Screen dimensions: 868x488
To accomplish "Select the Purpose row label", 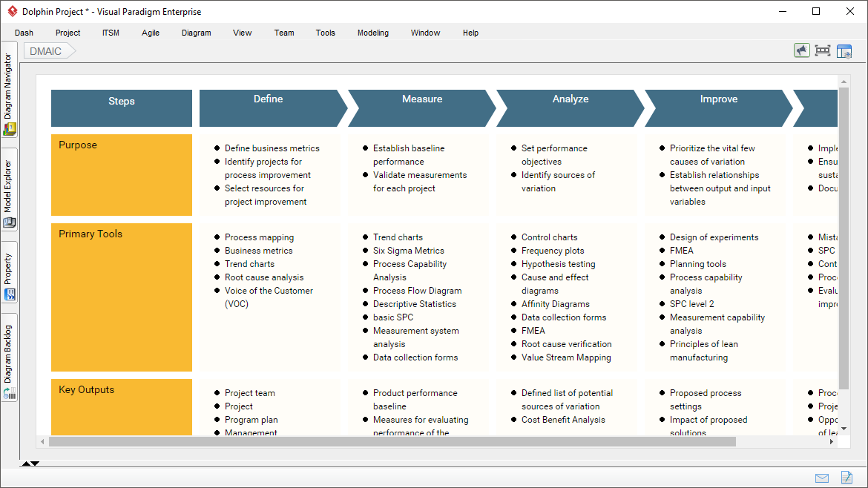I will point(121,175).
